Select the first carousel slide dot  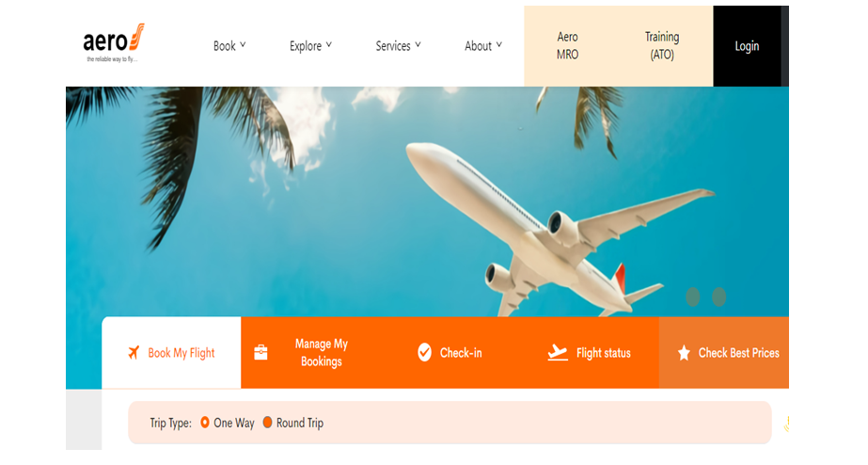coord(692,297)
